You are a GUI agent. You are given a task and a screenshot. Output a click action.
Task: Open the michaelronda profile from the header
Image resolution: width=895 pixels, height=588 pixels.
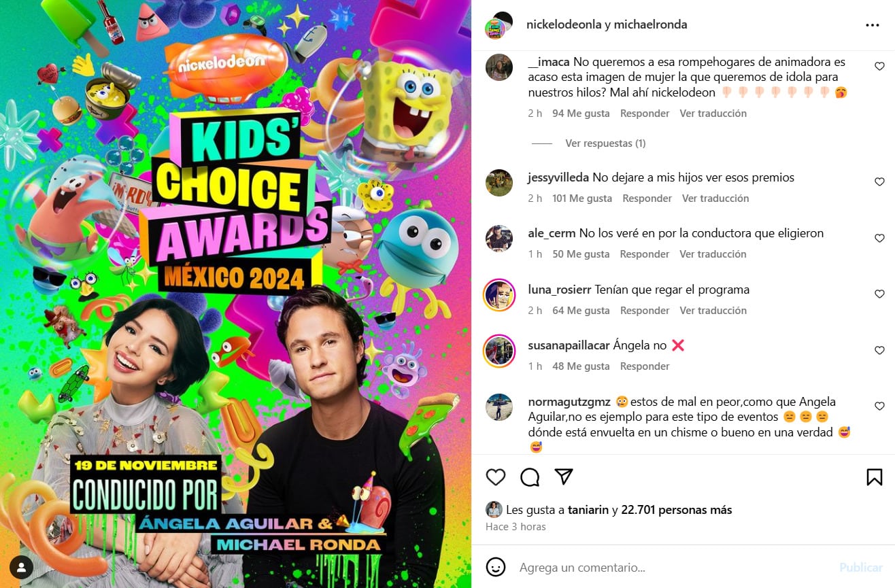(650, 24)
